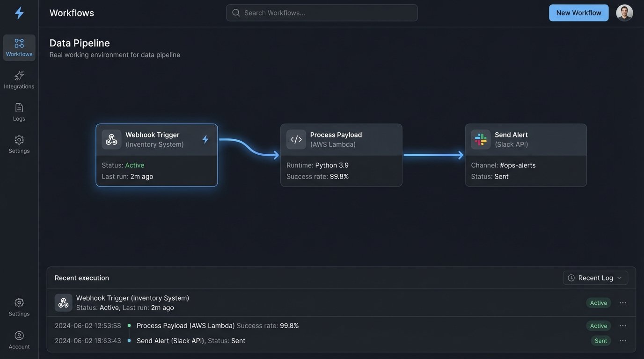Select the Workflows icon in the sidebar
This screenshot has width=644, height=359.
pos(19,42)
